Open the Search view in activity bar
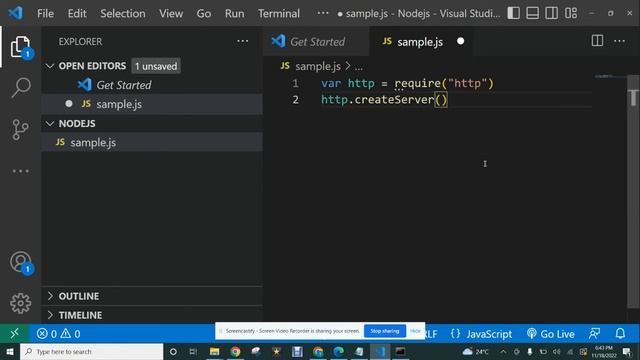Image resolution: width=640 pixels, height=360 pixels. pyautogui.click(x=20, y=87)
